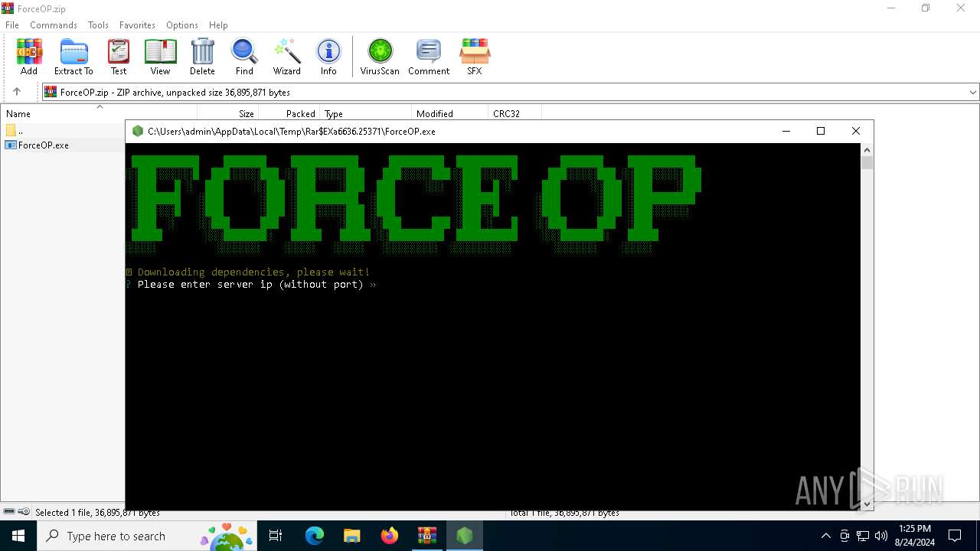Open Windows Start menu
This screenshot has height=551, width=980.
pyautogui.click(x=18, y=536)
